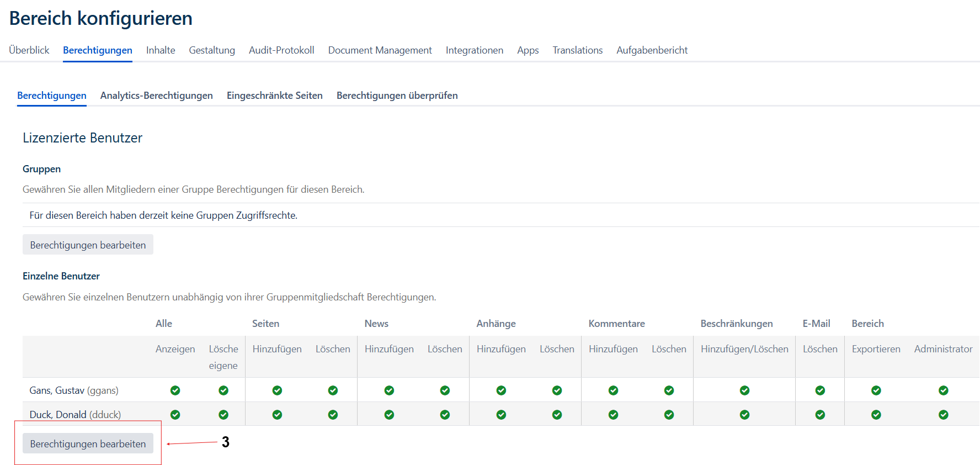Open the Document Management tab

[x=380, y=50]
